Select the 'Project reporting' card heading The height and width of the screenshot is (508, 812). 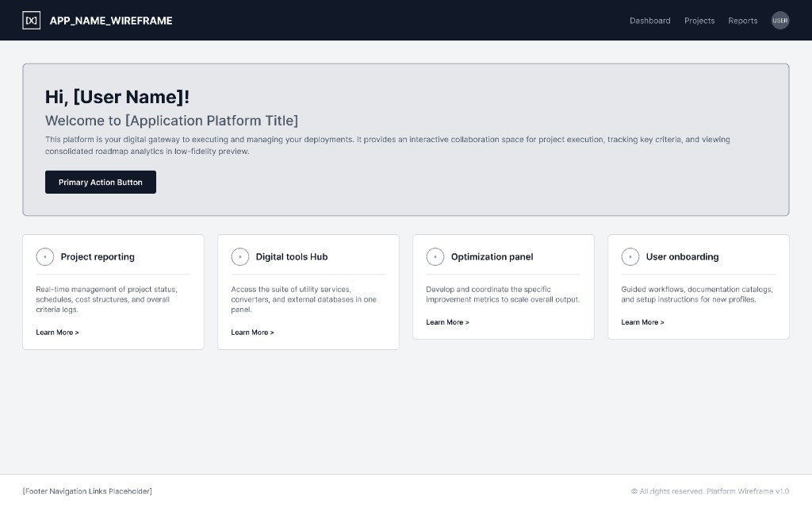pyautogui.click(x=98, y=256)
